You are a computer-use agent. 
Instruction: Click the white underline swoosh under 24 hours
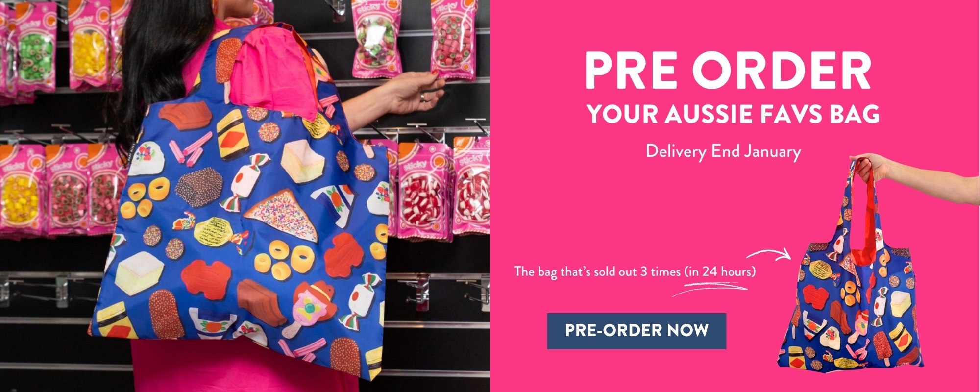tap(710, 291)
